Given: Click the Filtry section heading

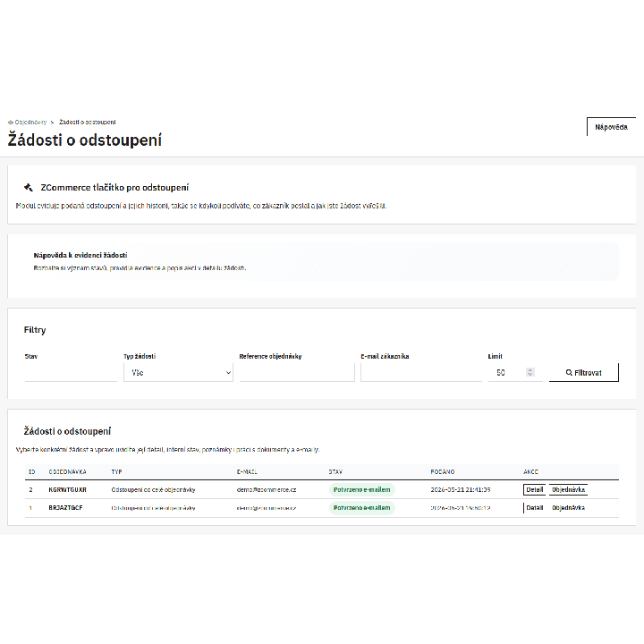Looking at the screenshot, I should (35, 330).
